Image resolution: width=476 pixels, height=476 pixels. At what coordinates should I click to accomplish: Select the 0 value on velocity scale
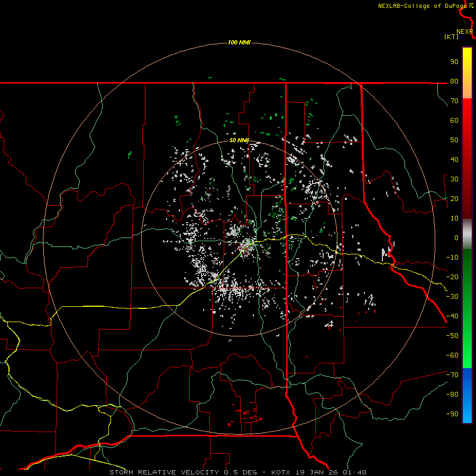coord(456,238)
